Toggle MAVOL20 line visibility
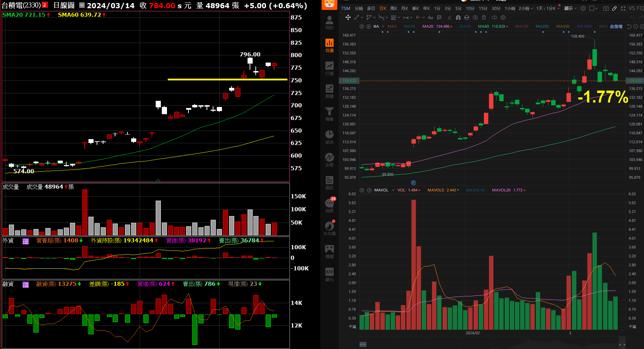 [509, 190]
